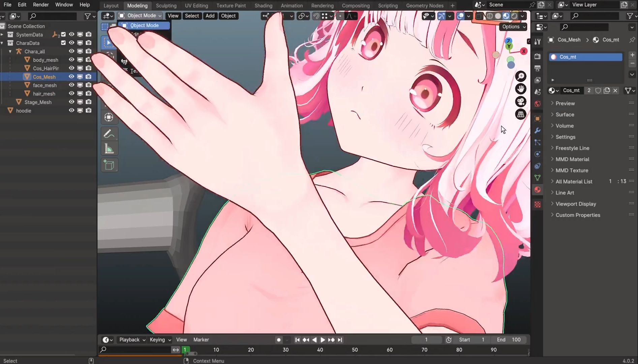The height and width of the screenshot is (364, 638).
Task: Open the Render menu
Action: pyautogui.click(x=41, y=5)
